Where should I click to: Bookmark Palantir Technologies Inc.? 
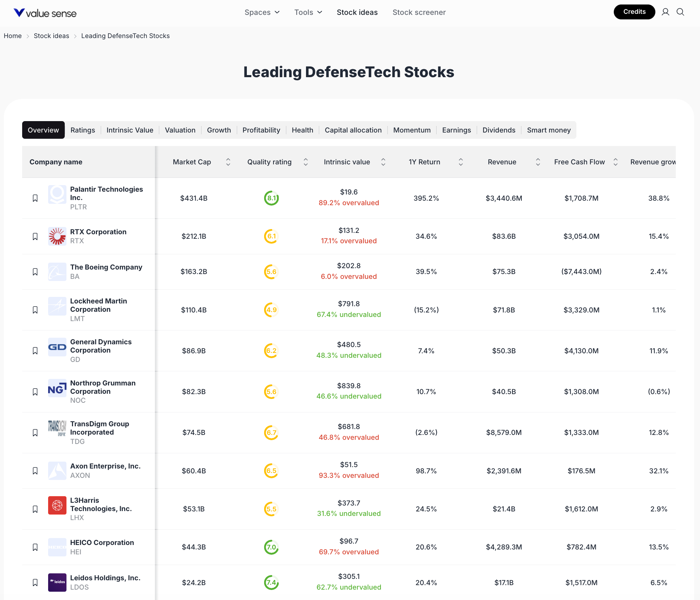(x=35, y=198)
